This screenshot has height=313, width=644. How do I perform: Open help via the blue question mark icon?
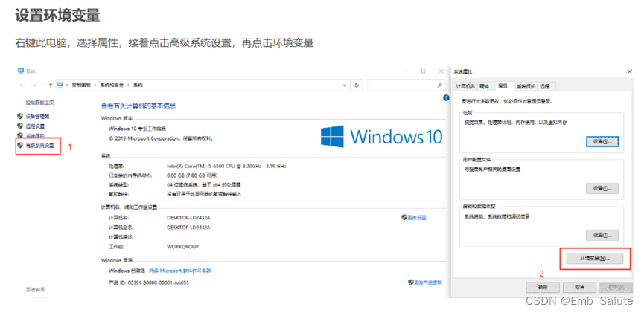[447, 97]
